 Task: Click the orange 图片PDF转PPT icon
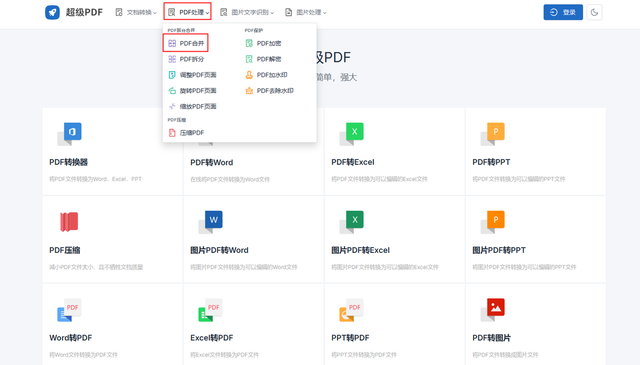tap(493, 222)
